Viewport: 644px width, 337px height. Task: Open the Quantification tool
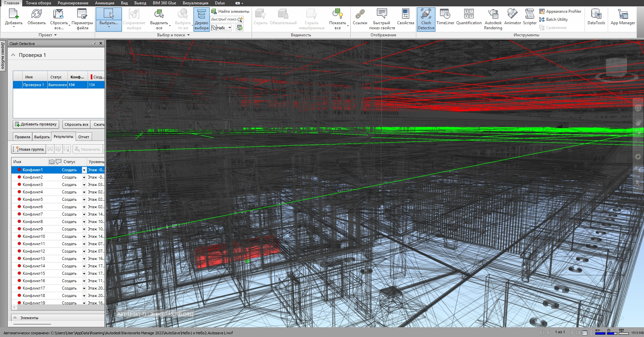pos(469,17)
